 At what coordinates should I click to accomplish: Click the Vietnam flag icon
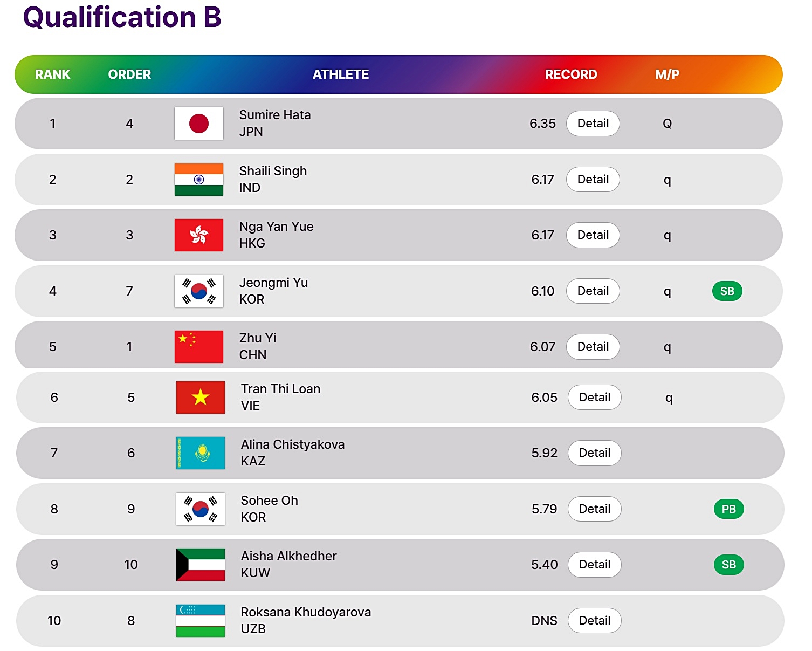(201, 398)
